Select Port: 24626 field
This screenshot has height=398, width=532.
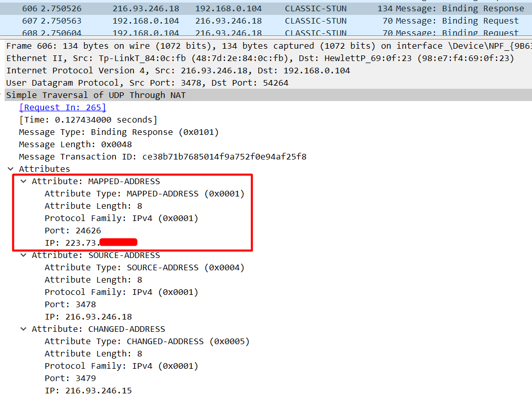click(x=73, y=230)
